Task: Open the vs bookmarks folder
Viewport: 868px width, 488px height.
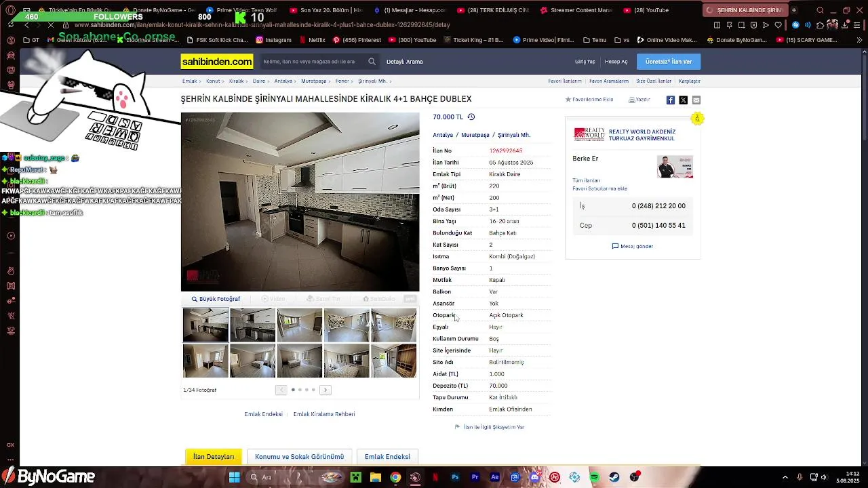Action: point(622,40)
